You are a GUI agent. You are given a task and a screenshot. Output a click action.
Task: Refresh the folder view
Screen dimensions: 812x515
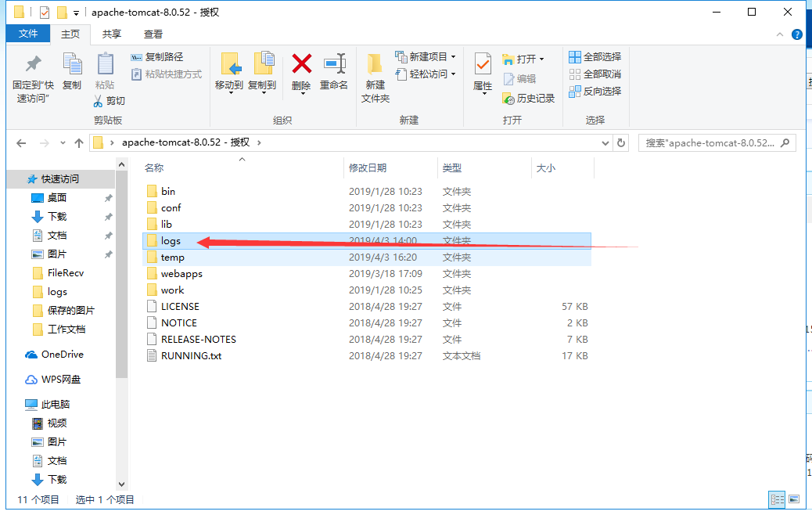click(621, 143)
